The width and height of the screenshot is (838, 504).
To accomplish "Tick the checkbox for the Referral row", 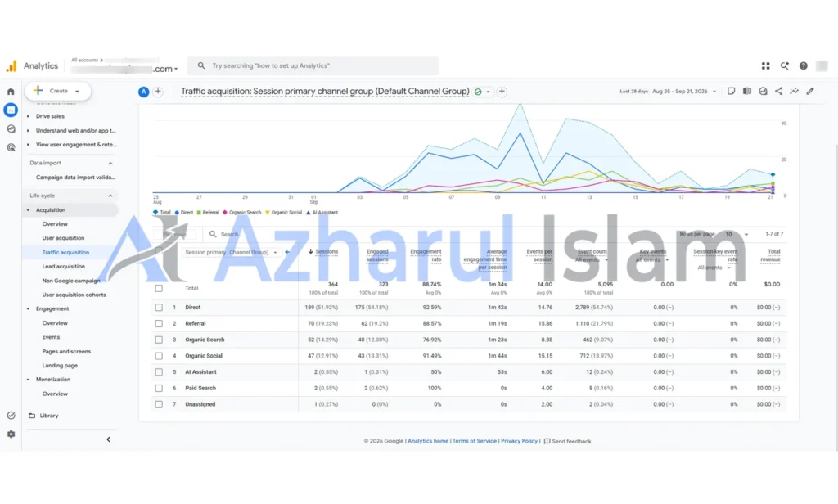I will tap(159, 323).
